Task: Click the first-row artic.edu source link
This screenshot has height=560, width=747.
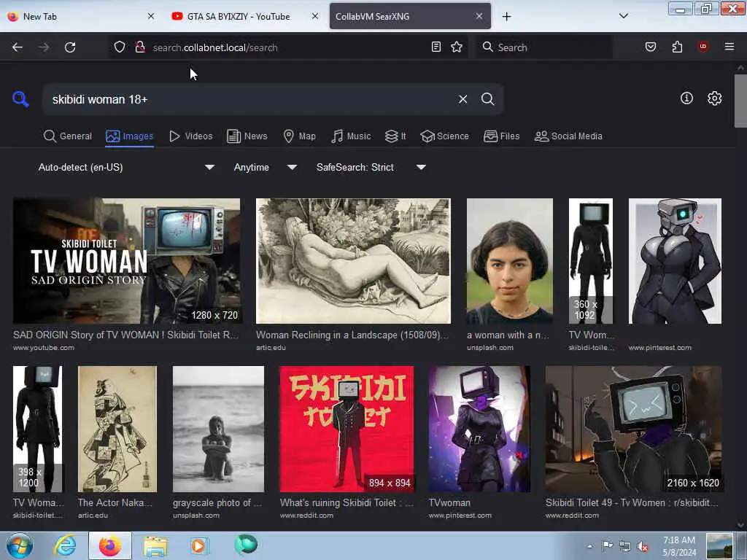Action: click(271, 348)
